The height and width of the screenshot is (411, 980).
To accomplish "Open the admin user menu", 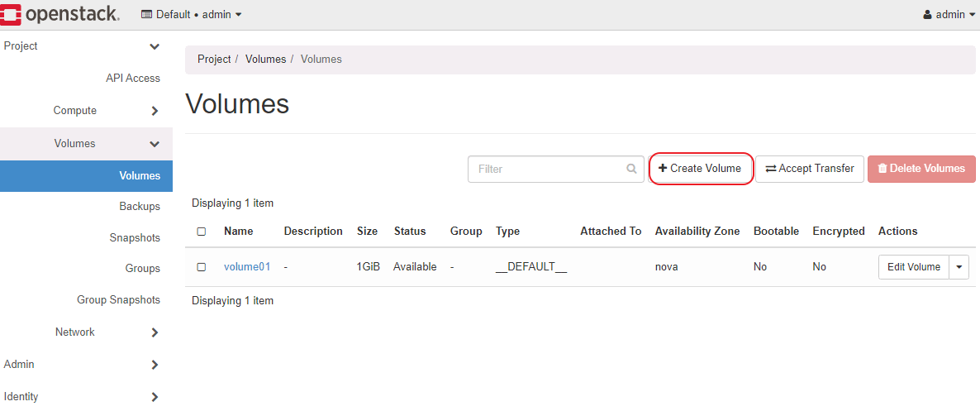I will coord(949,15).
